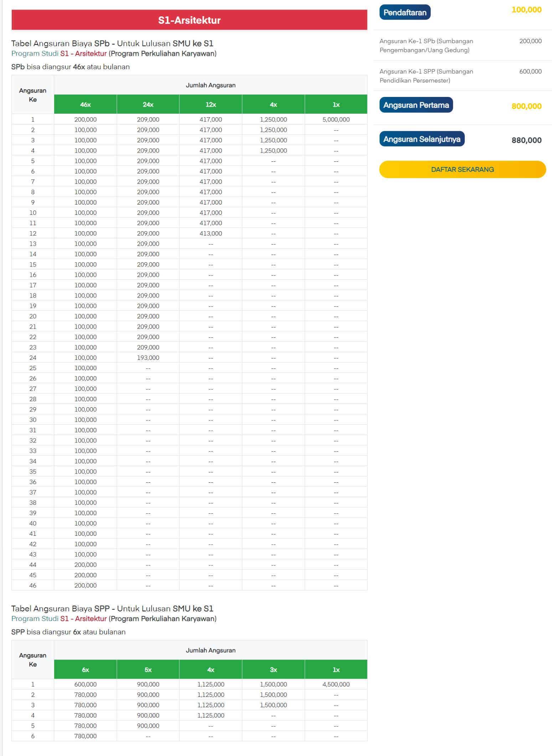Select the 46x column header
Screen dimensions: 552x756
[x=86, y=104]
